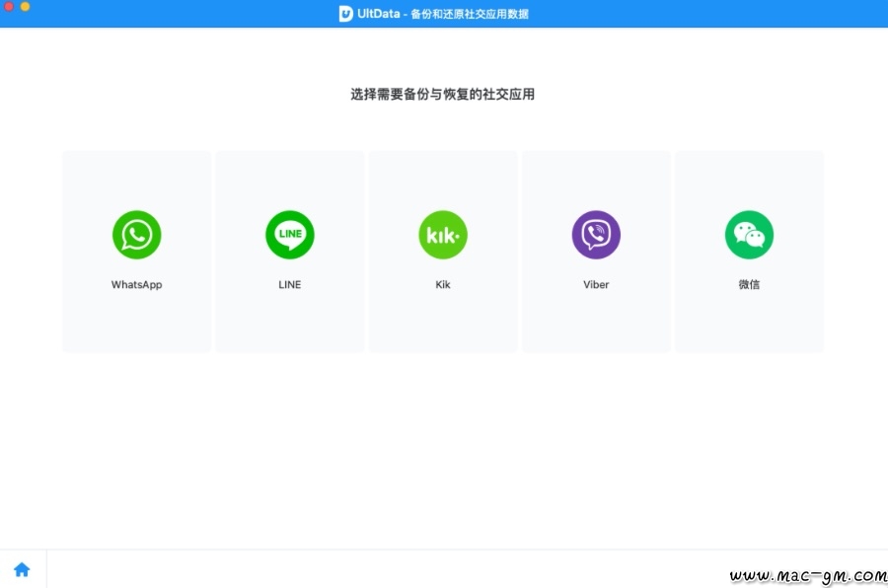Close the window with red button

point(9,6)
